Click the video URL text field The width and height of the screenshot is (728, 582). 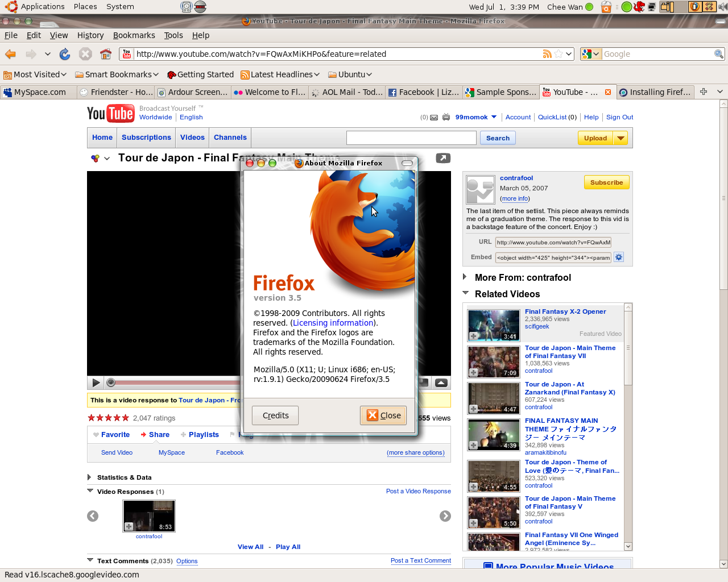(x=553, y=242)
